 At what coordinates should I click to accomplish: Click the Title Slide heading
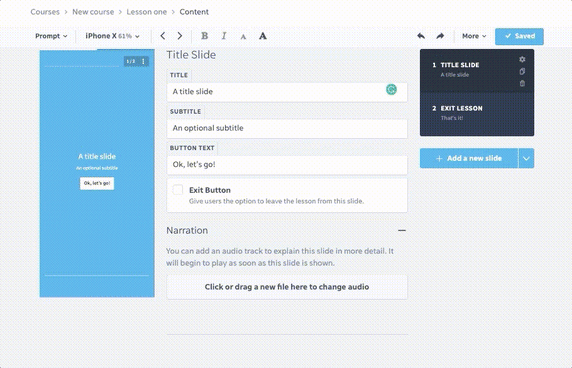click(191, 55)
